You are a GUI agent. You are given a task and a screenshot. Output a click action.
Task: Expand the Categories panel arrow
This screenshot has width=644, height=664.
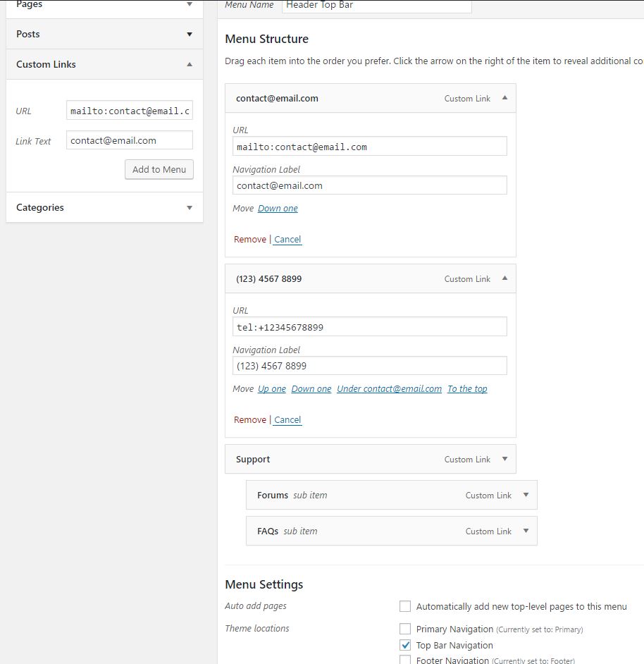(x=189, y=207)
